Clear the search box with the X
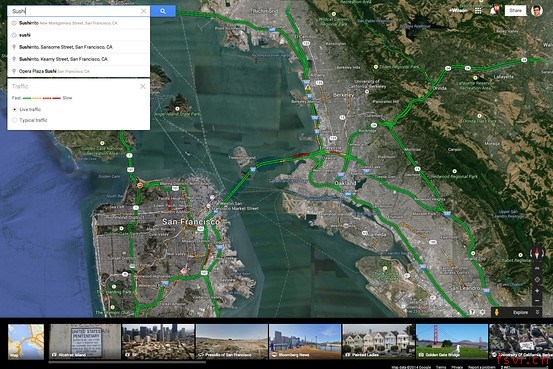Screen dimensions: 553x369 144,11
